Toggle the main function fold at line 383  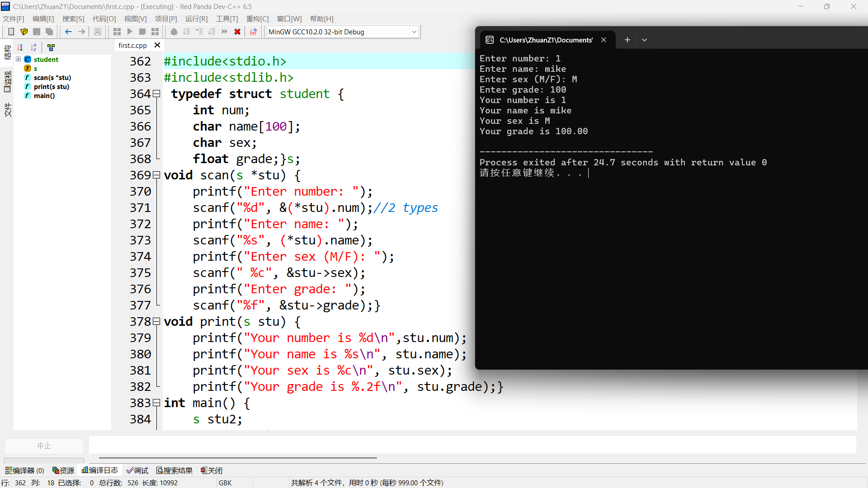[156, 403]
